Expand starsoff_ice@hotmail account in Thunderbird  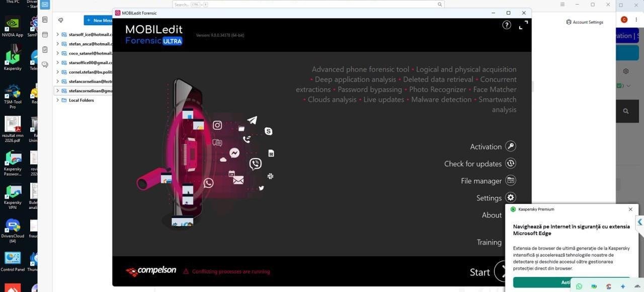58,35
